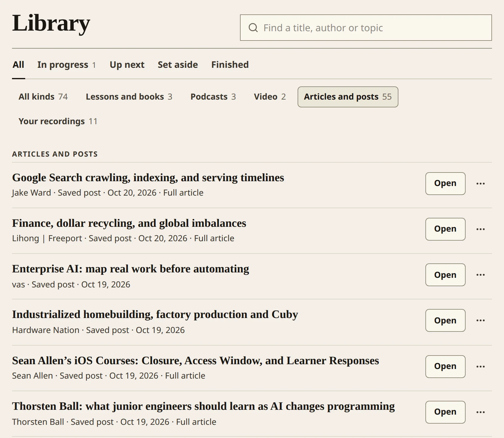Image resolution: width=504 pixels, height=438 pixels.
Task: Click the search magnifier icon
Action: point(253,28)
